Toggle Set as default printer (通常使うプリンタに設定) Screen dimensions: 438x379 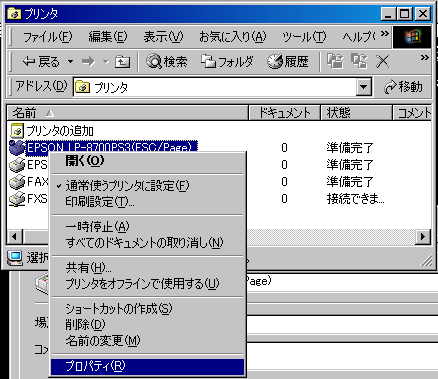point(127,186)
